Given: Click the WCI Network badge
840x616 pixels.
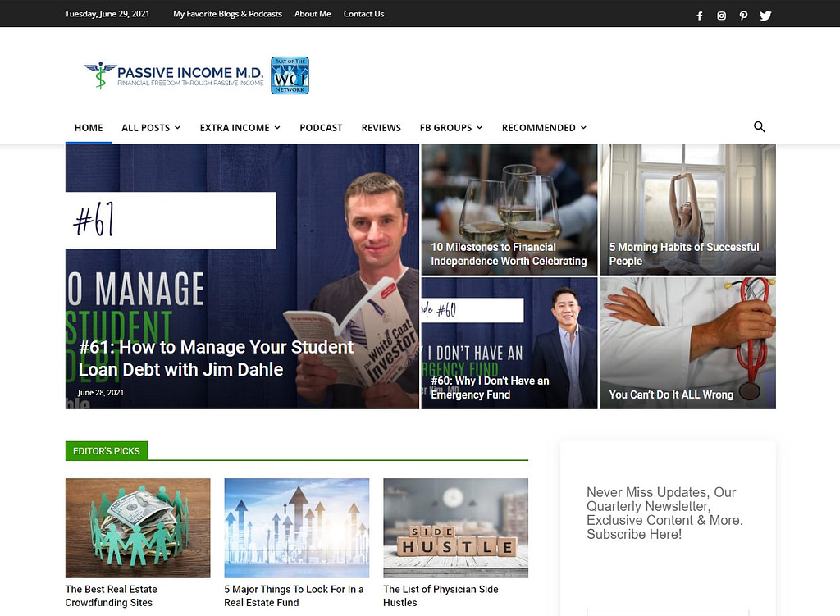Looking at the screenshot, I should (290, 75).
